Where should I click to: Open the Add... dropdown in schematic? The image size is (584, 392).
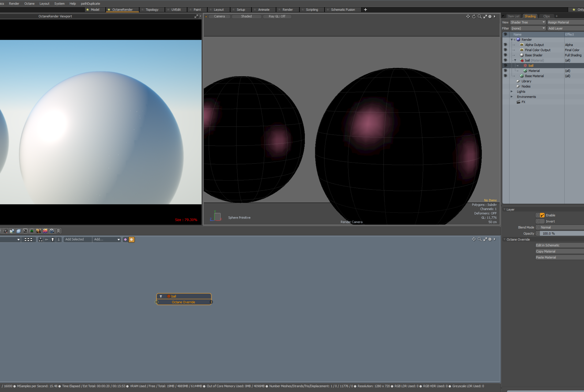107,240
